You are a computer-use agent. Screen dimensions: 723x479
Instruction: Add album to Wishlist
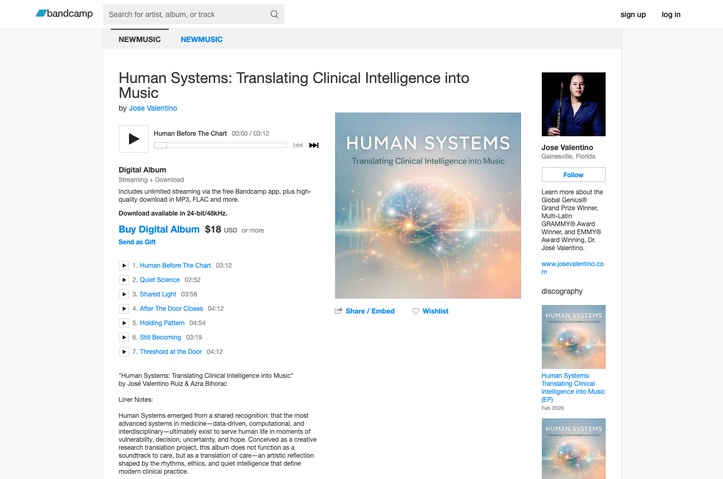coord(435,311)
